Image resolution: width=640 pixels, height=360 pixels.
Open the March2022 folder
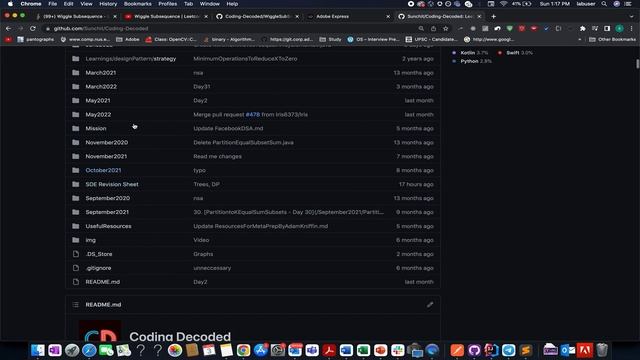pyautogui.click(x=101, y=87)
